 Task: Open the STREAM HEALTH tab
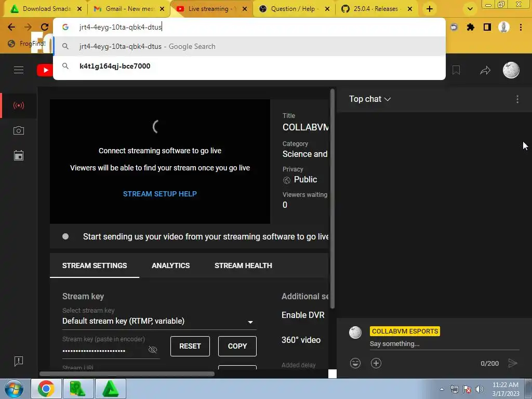click(x=243, y=265)
